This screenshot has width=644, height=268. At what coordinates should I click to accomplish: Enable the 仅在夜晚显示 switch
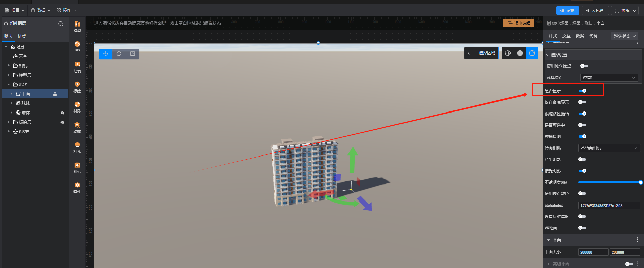click(x=582, y=102)
